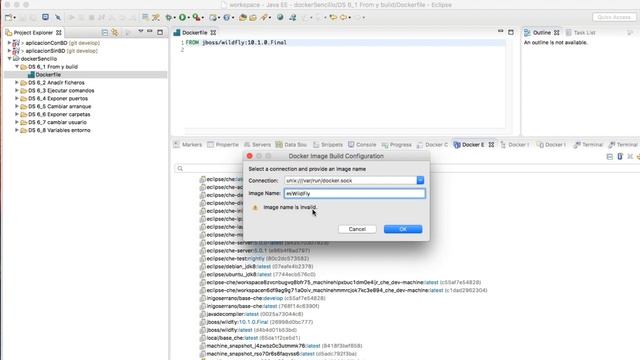Select the Dockerfile file in tree
This screenshot has height=360, width=640.
(48, 75)
